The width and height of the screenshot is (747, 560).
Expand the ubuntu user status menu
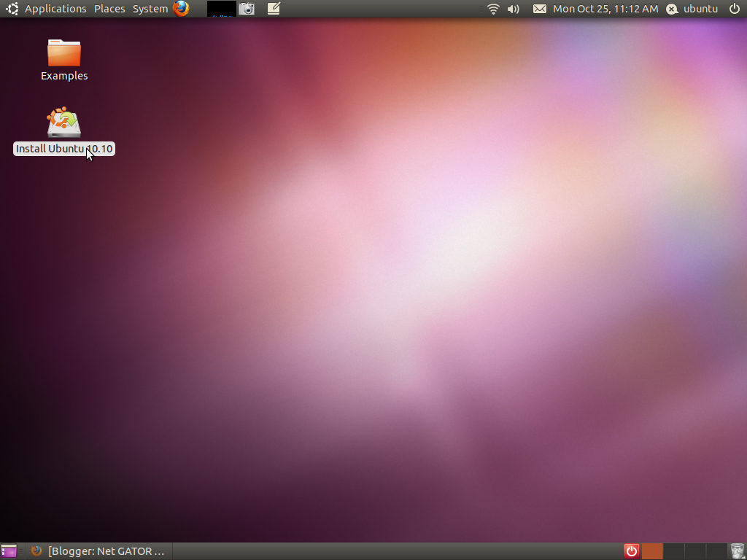[693, 9]
